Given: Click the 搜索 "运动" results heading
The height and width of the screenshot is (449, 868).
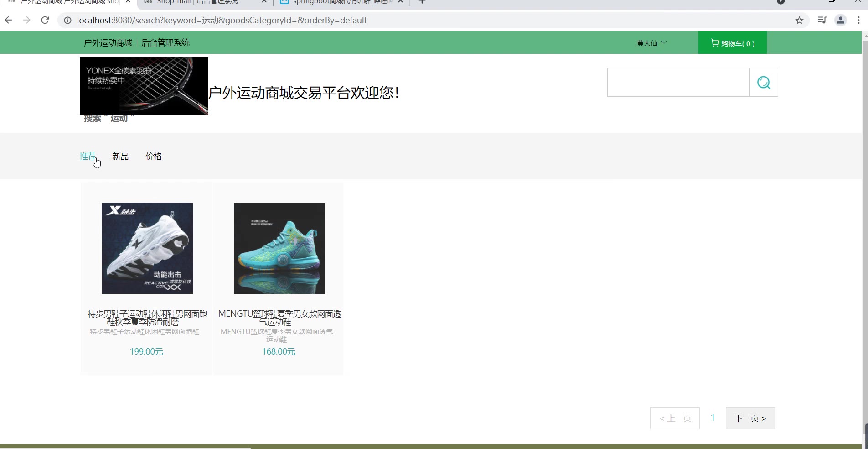Looking at the screenshot, I should (x=109, y=119).
